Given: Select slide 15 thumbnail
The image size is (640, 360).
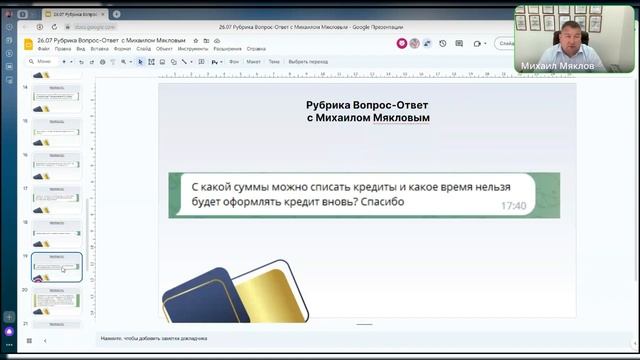Looking at the screenshot, I should click(57, 132).
